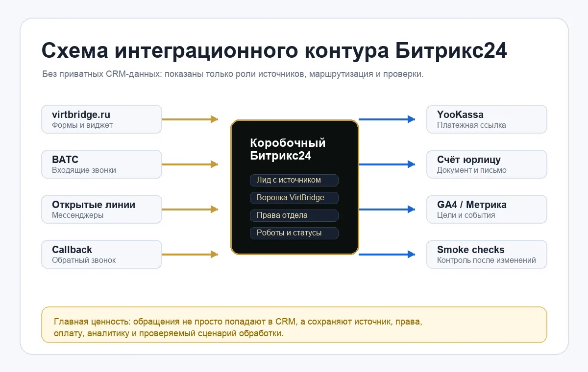Select the Роботы и статусы pill
Image resolution: width=588 pixels, height=372 pixels.
[294, 233]
